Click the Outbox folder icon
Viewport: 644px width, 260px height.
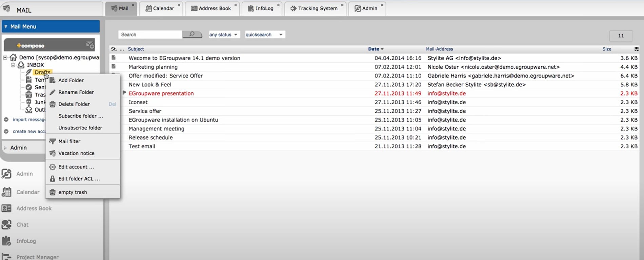click(29, 109)
